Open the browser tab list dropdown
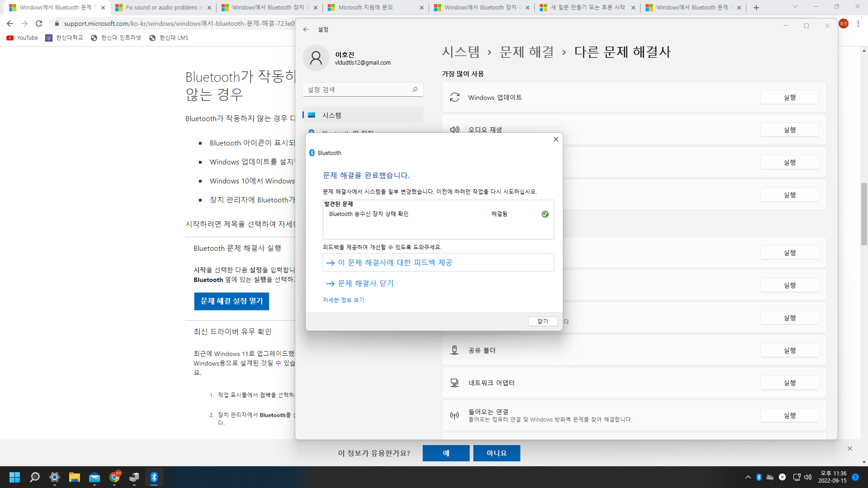This screenshot has height=488, width=868. 795,7
